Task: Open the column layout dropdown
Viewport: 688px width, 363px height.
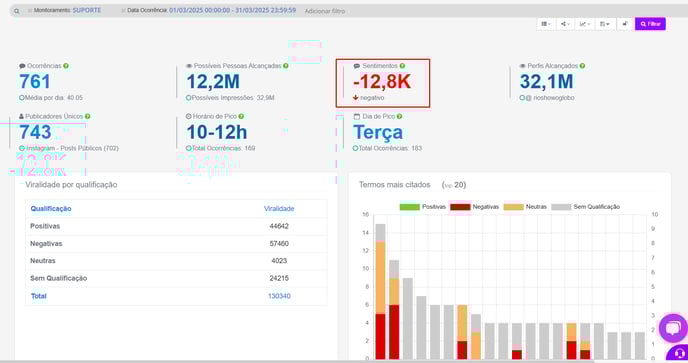Action: coord(546,24)
